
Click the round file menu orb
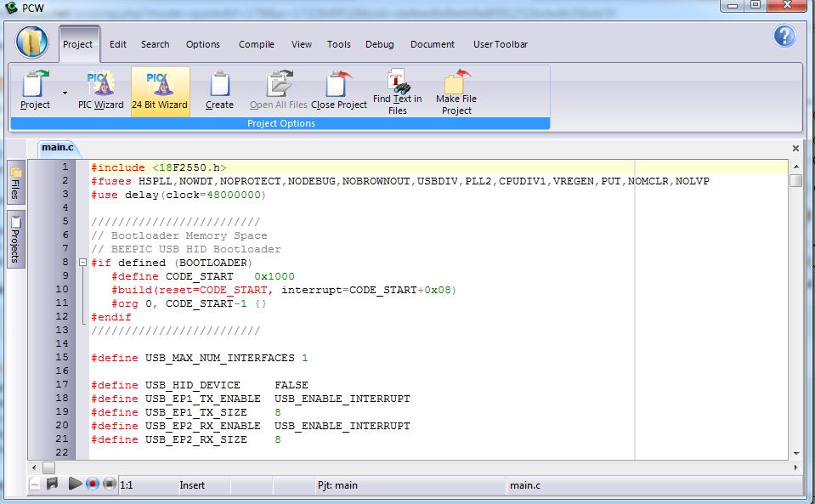click(32, 43)
